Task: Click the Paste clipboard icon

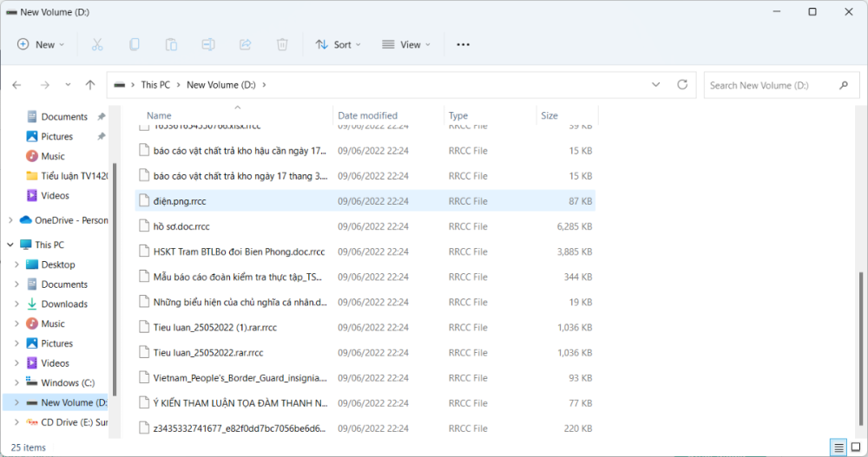Action: (172, 44)
